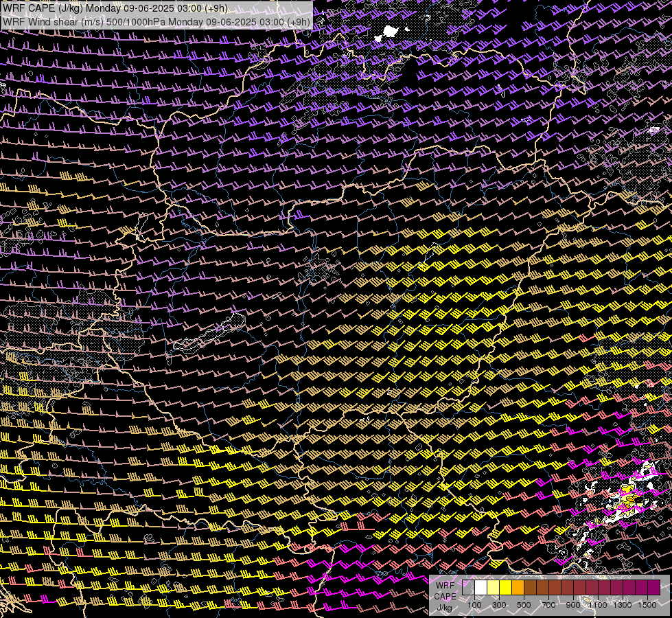
Task: Click the gray swatch in the CAPE legend
Action: (x=468, y=587)
